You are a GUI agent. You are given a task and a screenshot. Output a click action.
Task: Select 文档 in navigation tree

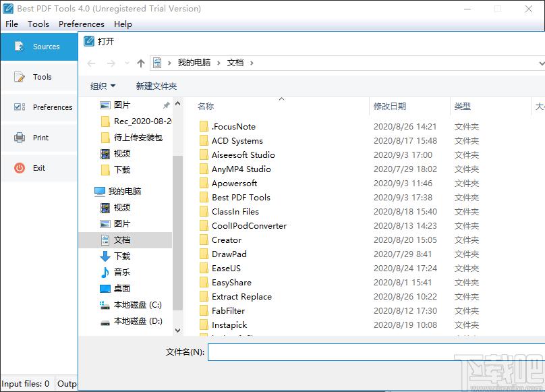click(x=125, y=240)
